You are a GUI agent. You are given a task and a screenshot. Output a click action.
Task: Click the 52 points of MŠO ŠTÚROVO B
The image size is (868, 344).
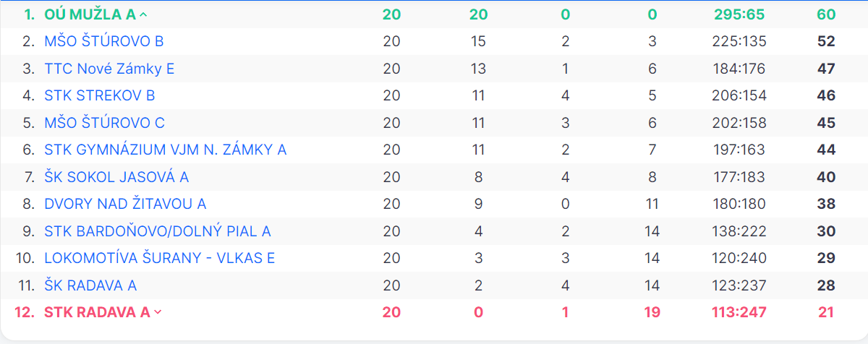pos(826,41)
